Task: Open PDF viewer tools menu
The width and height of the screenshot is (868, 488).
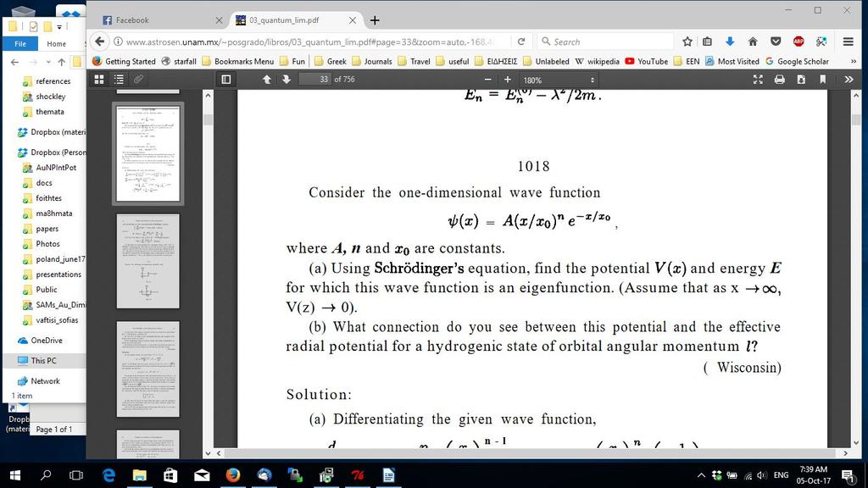Action: click(849, 80)
